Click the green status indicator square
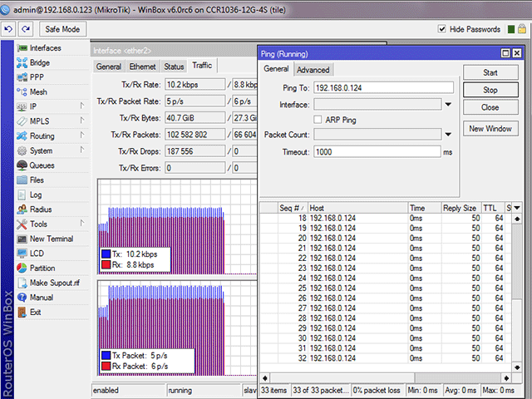The image size is (532, 399). tap(511, 30)
